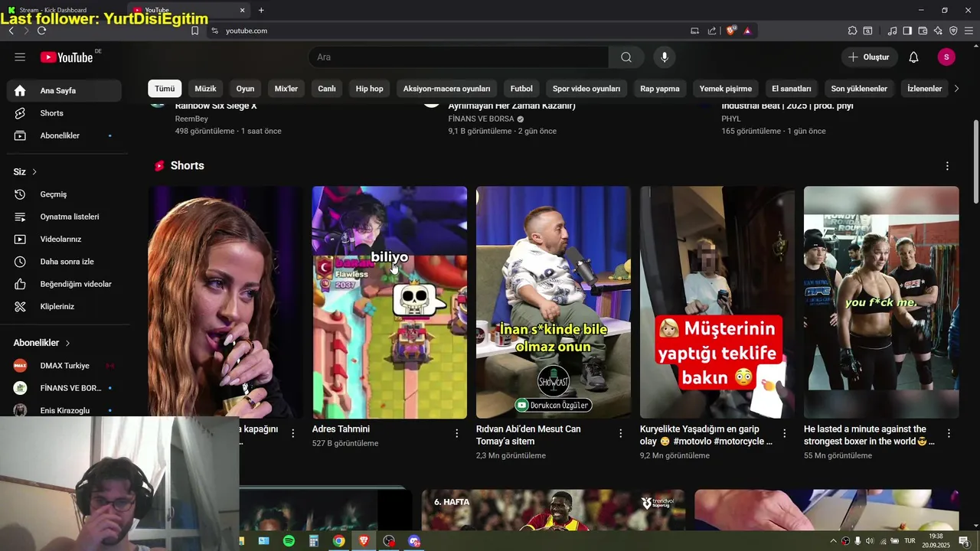
Task: Go to the YouTube logo home link
Action: click(67, 57)
